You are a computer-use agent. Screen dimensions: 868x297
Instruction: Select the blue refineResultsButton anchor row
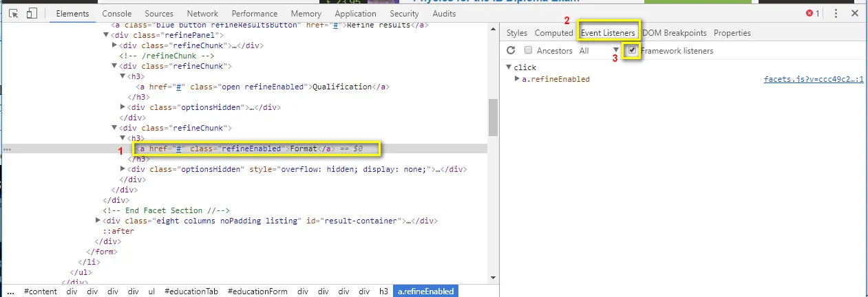tap(271, 25)
